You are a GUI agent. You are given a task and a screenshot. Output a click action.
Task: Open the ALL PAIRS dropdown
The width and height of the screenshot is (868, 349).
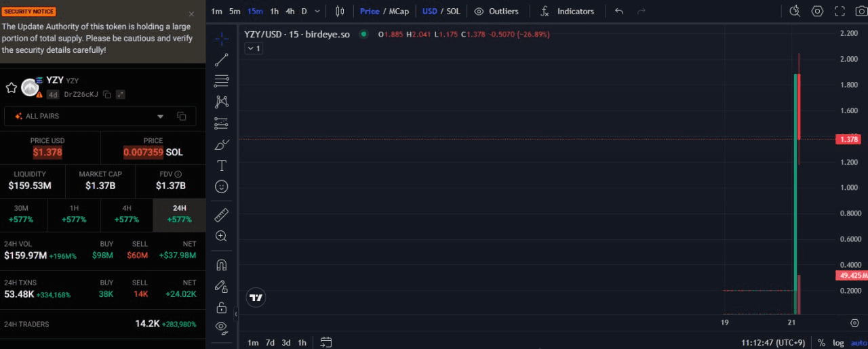pos(100,117)
